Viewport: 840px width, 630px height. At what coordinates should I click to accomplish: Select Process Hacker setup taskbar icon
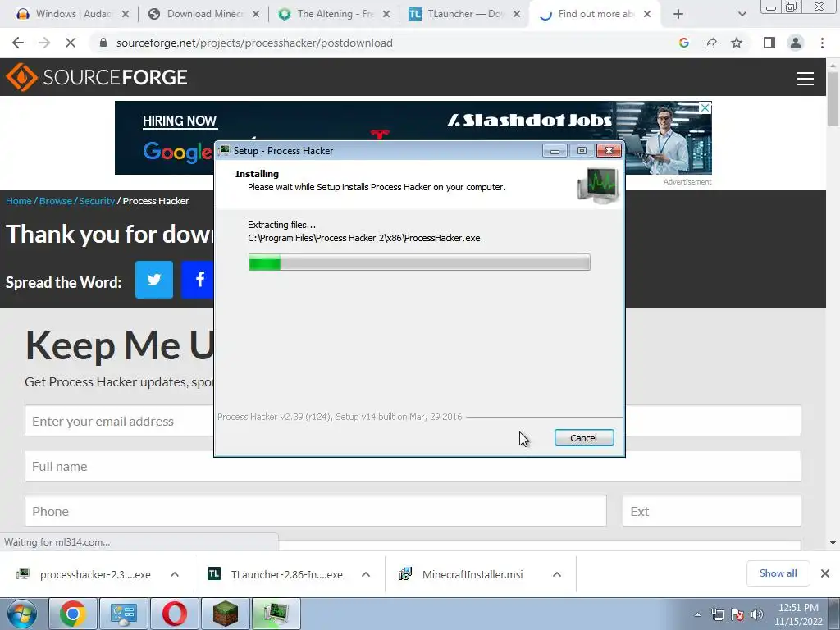click(276, 614)
